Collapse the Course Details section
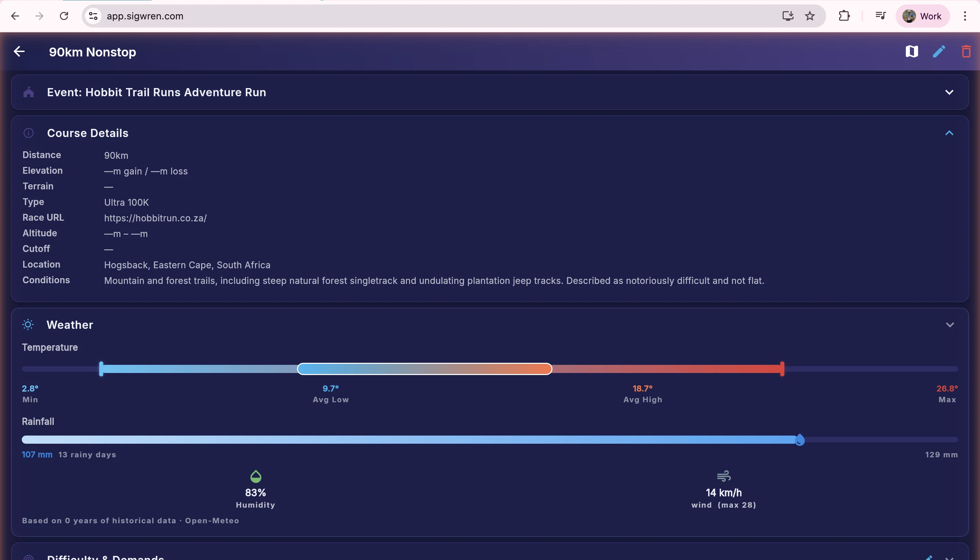 949,132
